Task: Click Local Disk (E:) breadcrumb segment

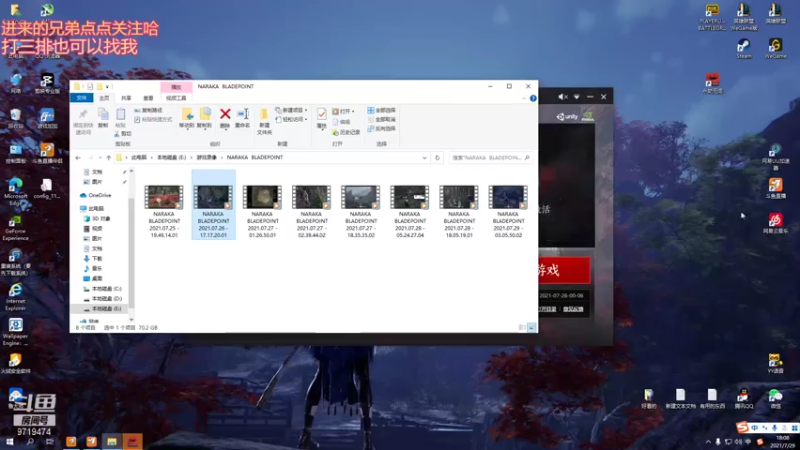Action: (171, 158)
